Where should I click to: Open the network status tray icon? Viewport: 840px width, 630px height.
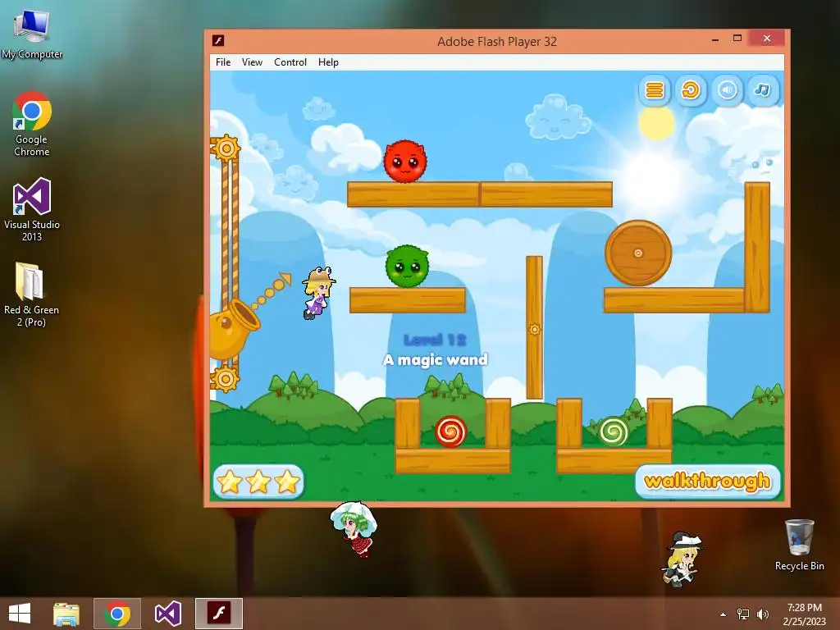point(743,614)
